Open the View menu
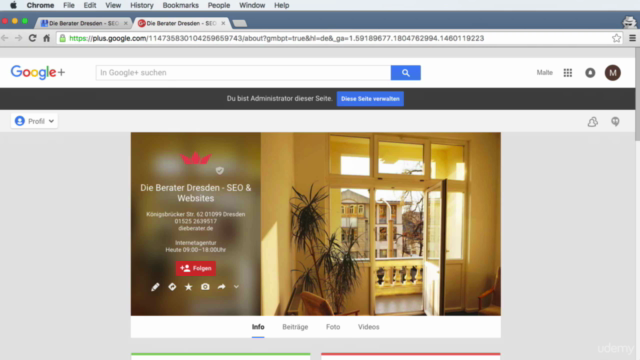 (x=113, y=5)
